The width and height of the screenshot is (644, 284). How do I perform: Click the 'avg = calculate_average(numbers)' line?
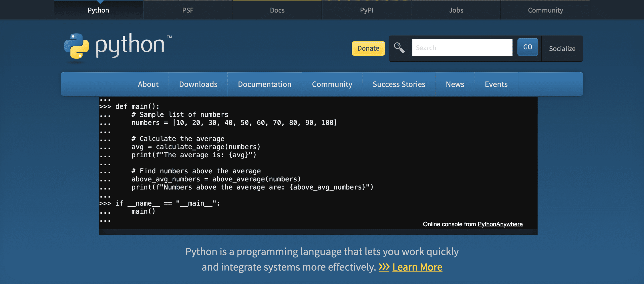pyautogui.click(x=196, y=147)
